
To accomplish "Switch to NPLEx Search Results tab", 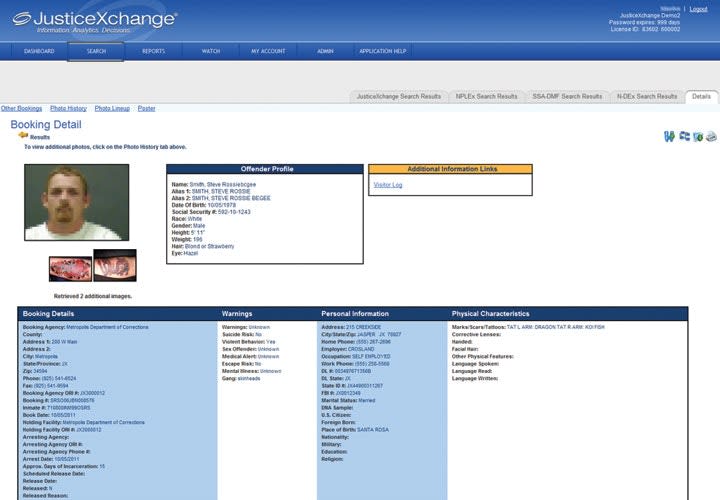I will [x=486, y=97].
